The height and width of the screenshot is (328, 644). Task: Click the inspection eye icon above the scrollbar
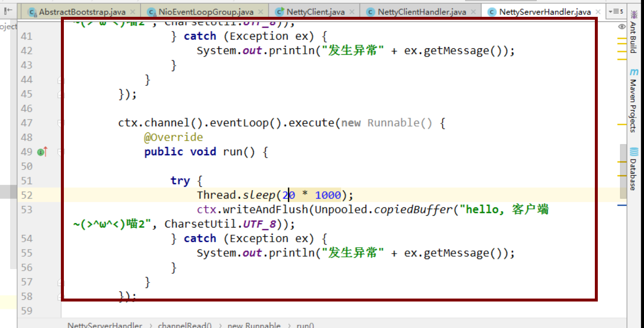click(x=622, y=26)
